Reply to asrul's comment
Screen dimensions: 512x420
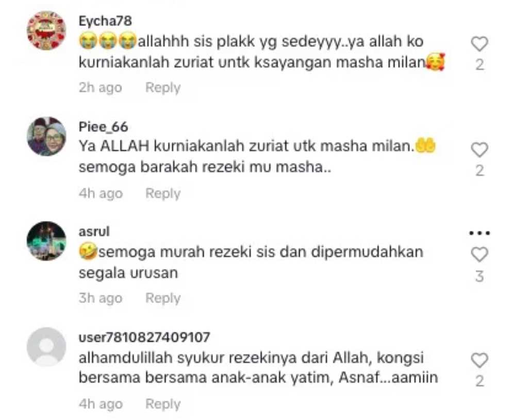[163, 298]
